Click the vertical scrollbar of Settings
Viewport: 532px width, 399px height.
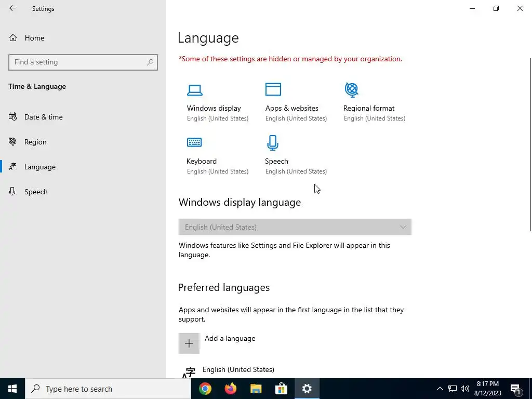(530, 145)
